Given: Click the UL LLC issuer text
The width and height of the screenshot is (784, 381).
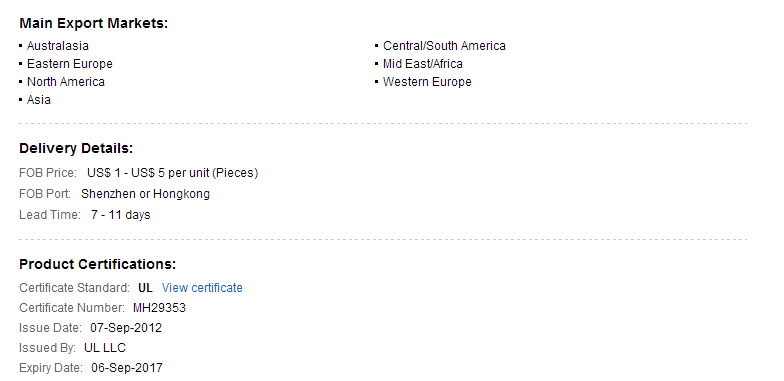Looking at the screenshot, I should [105, 348].
